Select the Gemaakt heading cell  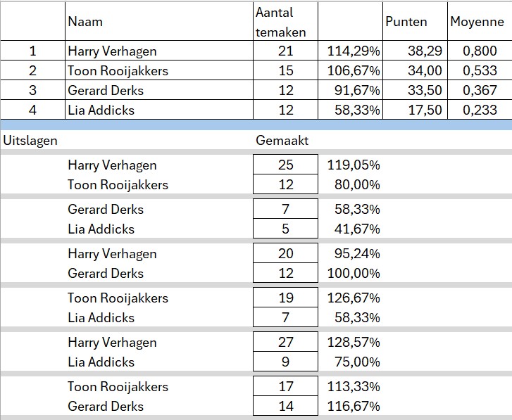pos(282,140)
